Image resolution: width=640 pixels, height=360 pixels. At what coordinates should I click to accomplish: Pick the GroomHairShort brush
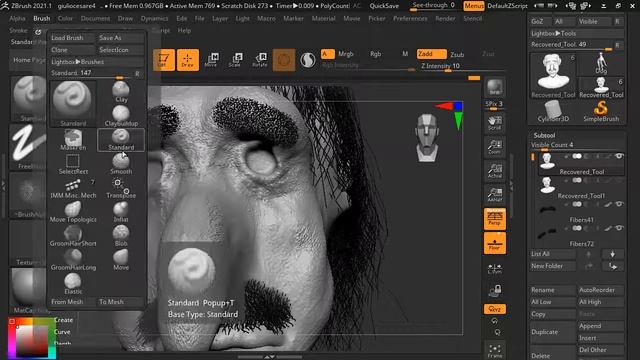(73, 236)
